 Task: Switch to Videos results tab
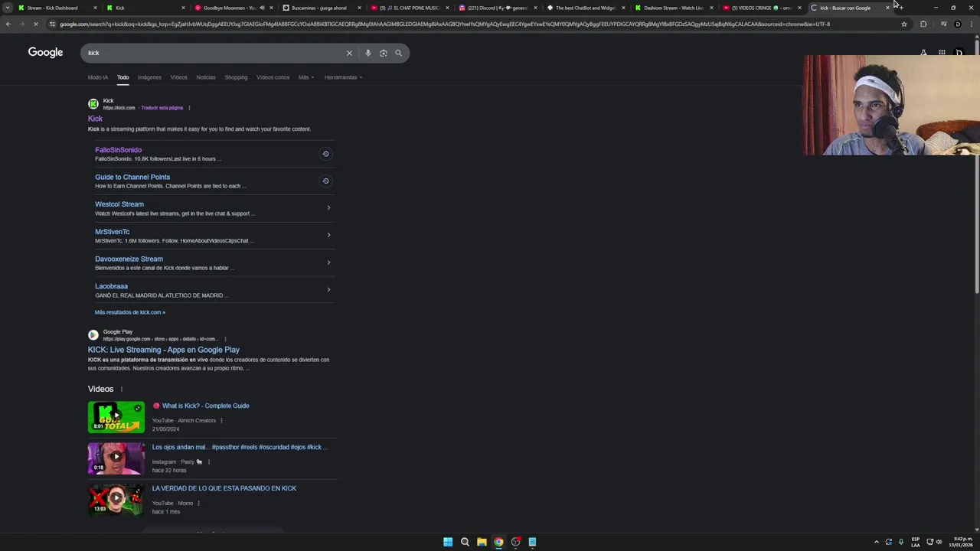pyautogui.click(x=178, y=77)
